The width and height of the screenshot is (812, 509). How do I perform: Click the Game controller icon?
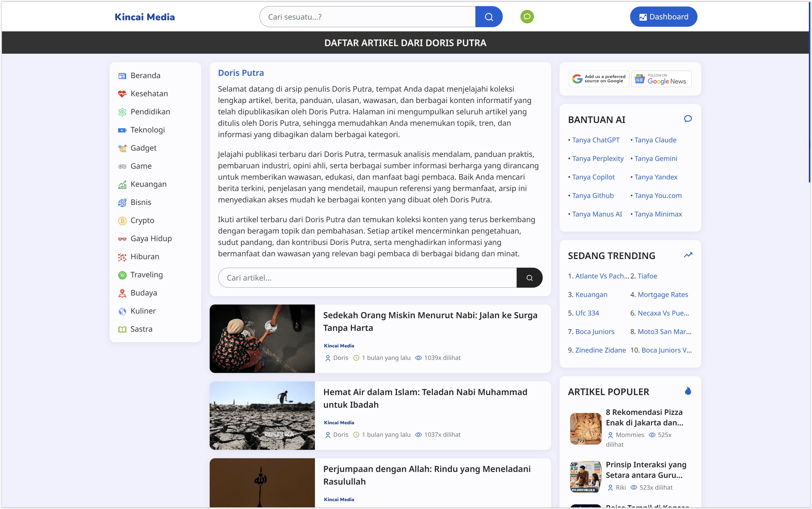click(x=122, y=166)
